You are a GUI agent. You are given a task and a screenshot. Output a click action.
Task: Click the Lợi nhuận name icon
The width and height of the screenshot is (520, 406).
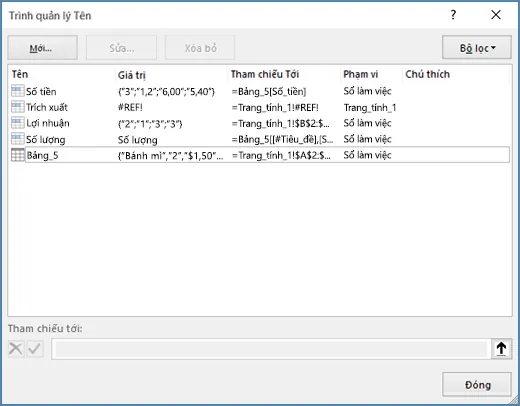(x=17, y=123)
